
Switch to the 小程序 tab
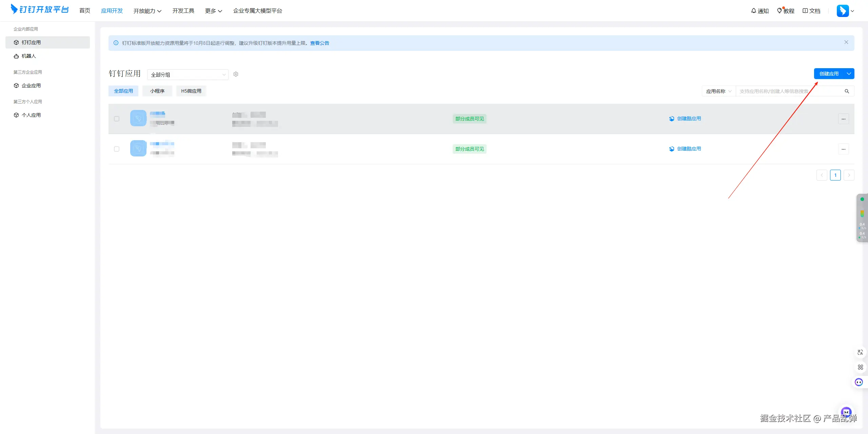click(157, 91)
